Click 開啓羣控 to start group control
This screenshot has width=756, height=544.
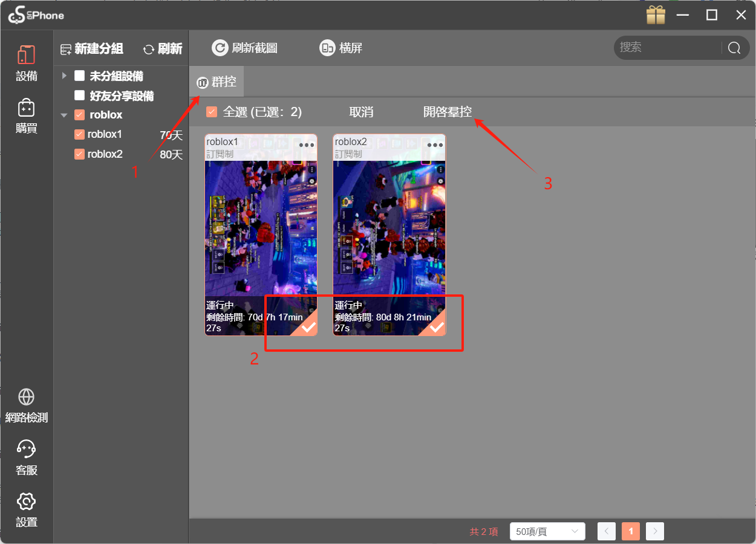[448, 112]
